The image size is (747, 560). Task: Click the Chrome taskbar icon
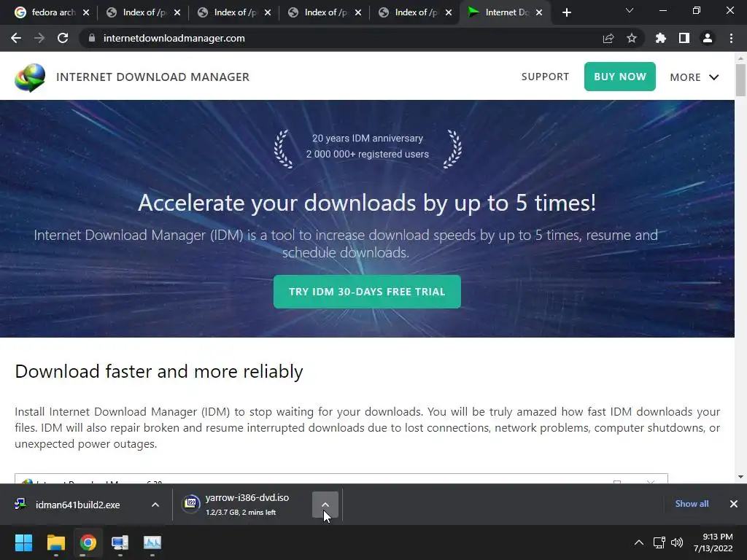[88, 542]
